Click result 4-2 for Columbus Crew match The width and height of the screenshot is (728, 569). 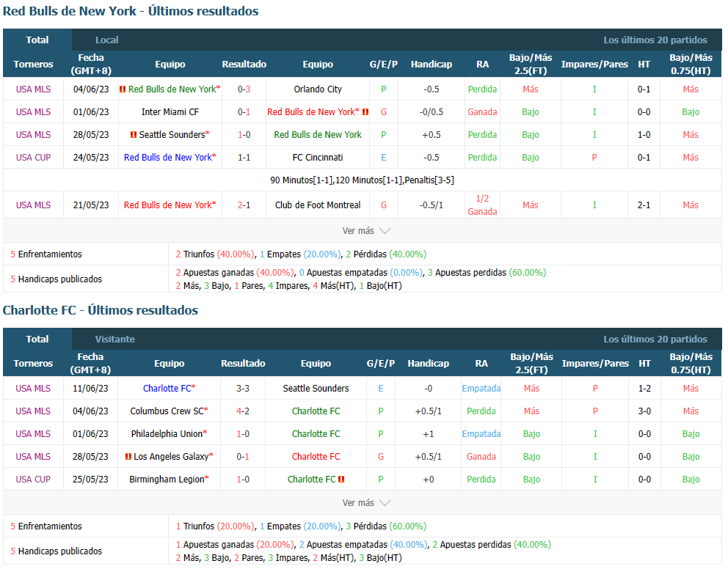243,411
